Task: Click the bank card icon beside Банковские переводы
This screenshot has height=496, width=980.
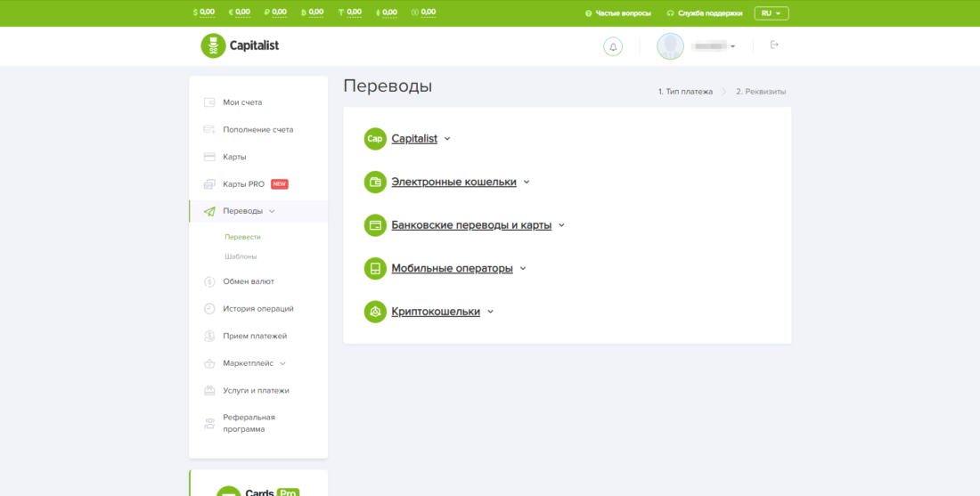Action: tap(375, 225)
